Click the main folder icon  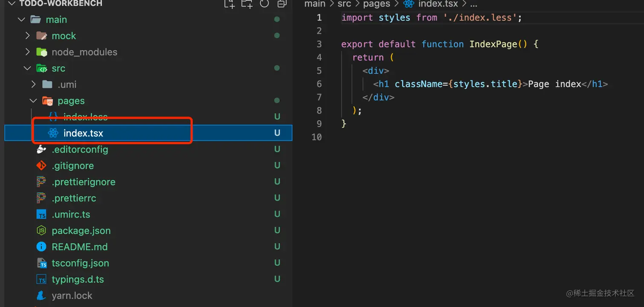pos(36,20)
